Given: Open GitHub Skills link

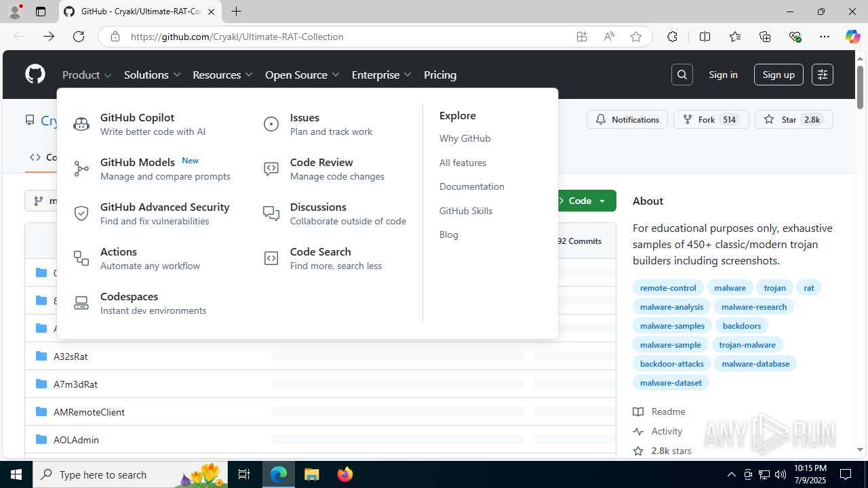Looking at the screenshot, I should coord(466,211).
